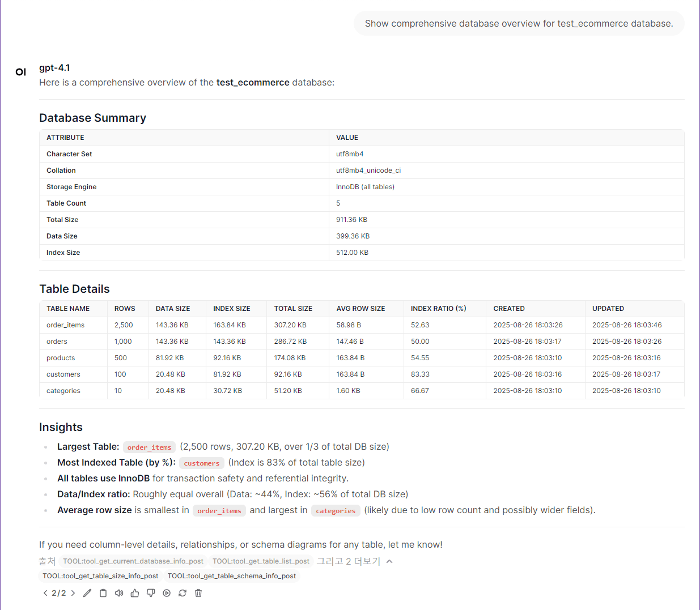Click the categories code tag in Insights
Screen dimensions: 700x610
point(336,511)
